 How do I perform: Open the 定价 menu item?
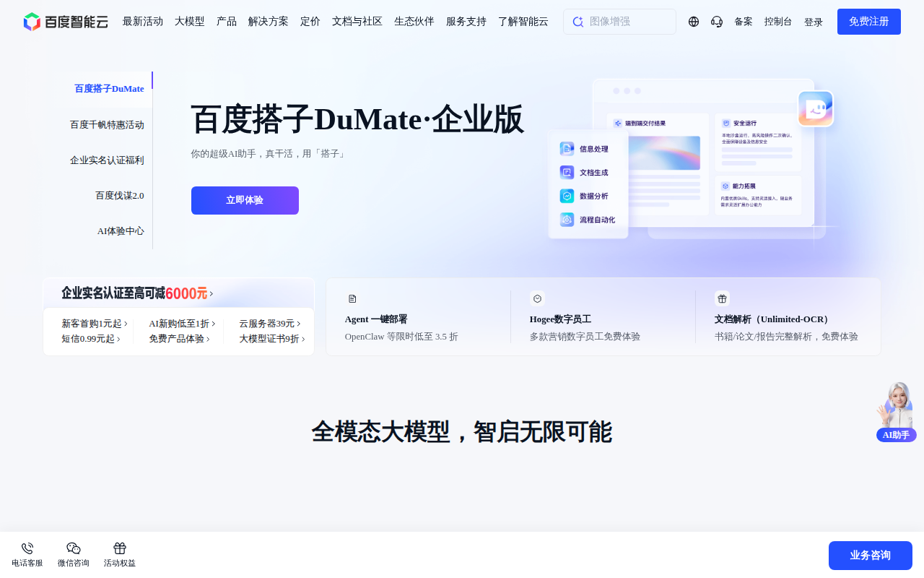310,22
